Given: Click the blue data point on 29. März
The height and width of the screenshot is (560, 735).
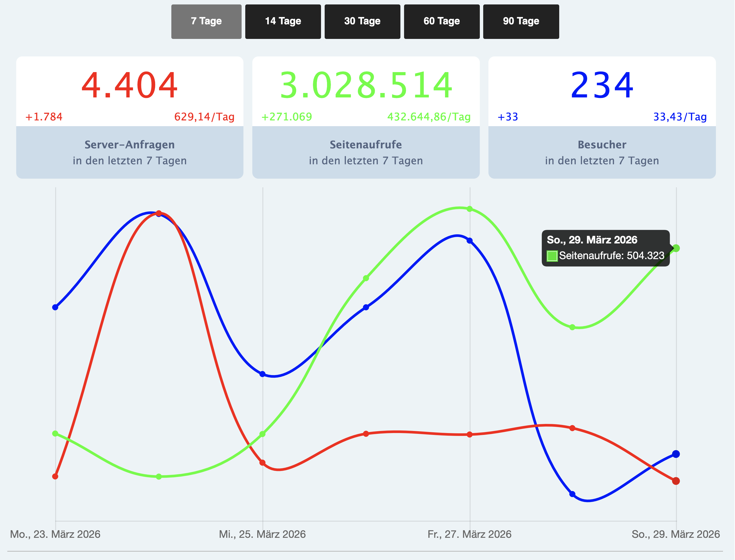Looking at the screenshot, I should 676,454.
